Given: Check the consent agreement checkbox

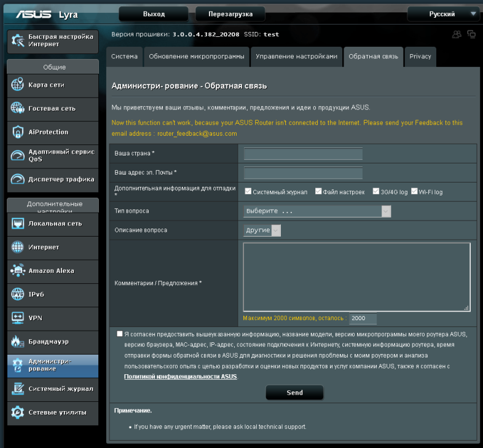Looking at the screenshot, I should point(119,334).
